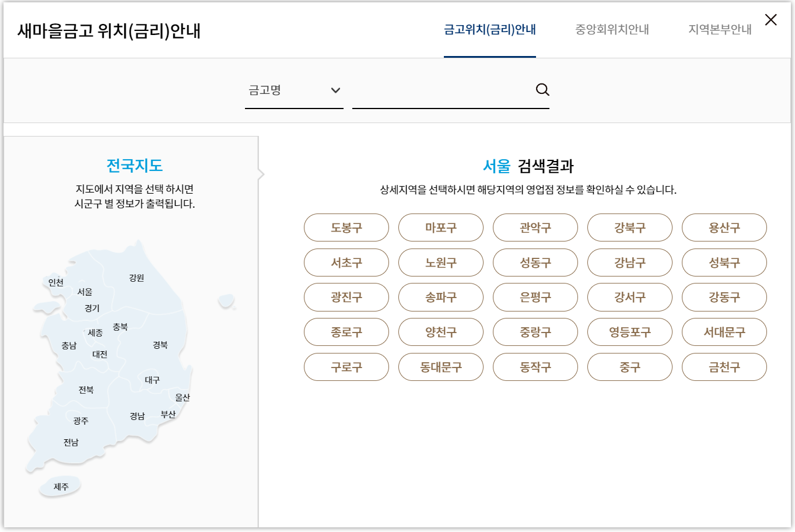Switch to the 지역본부안내 tab
This screenshot has width=795, height=532.
718,28
